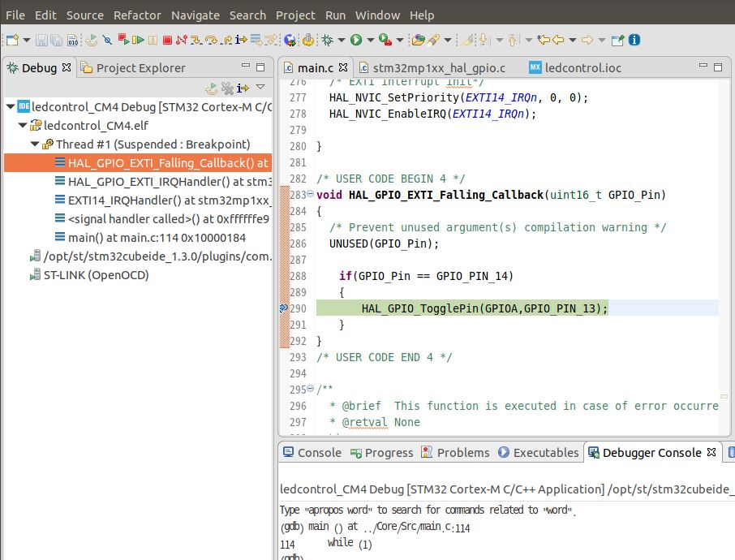
Task: Toggle Instruction Stepping Mode in main toolbar
Action: 241,40
